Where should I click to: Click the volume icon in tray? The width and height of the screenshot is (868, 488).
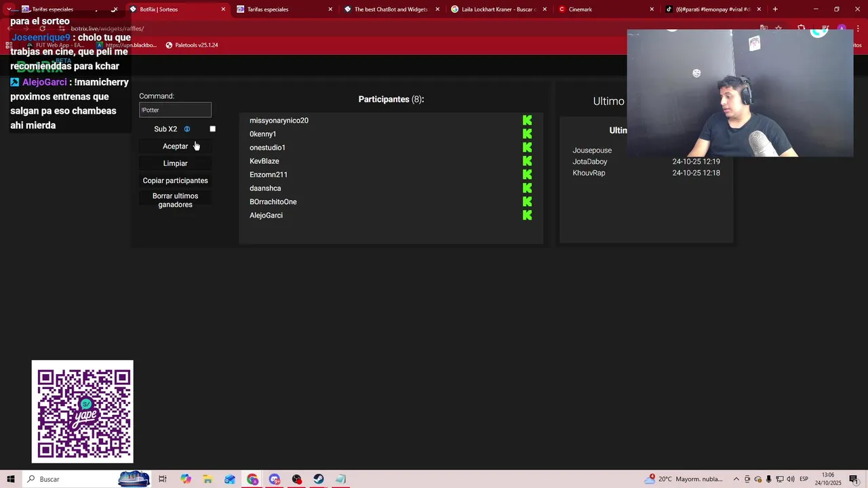click(791, 479)
